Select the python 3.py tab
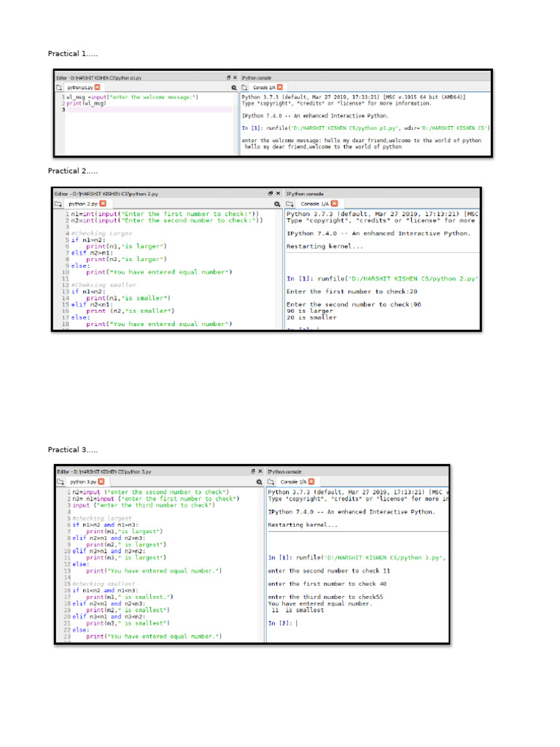Screen dimensions: 560x747 click(x=83, y=482)
